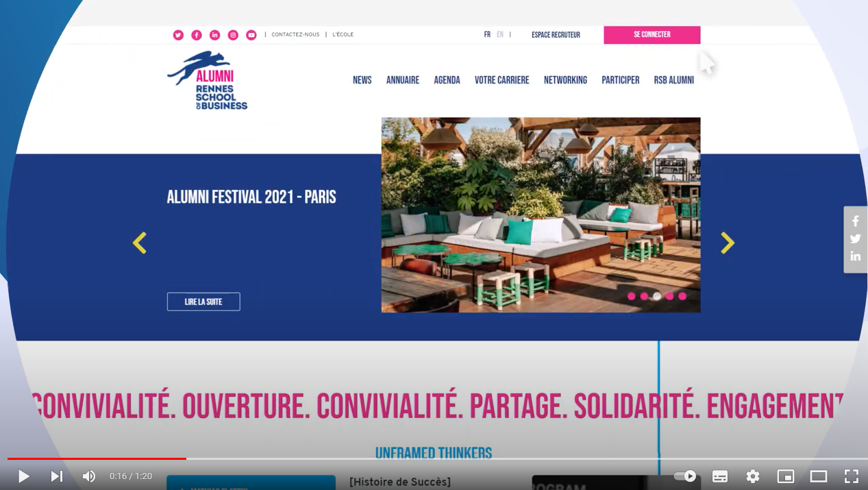Go to next carousel slide arrow
The width and height of the screenshot is (868, 490).
(728, 243)
